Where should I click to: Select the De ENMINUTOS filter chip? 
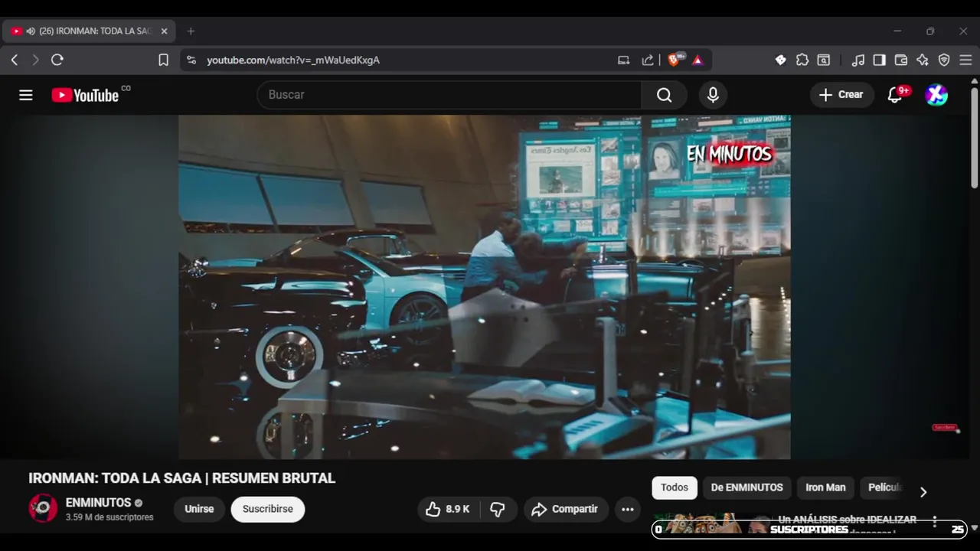(x=746, y=487)
